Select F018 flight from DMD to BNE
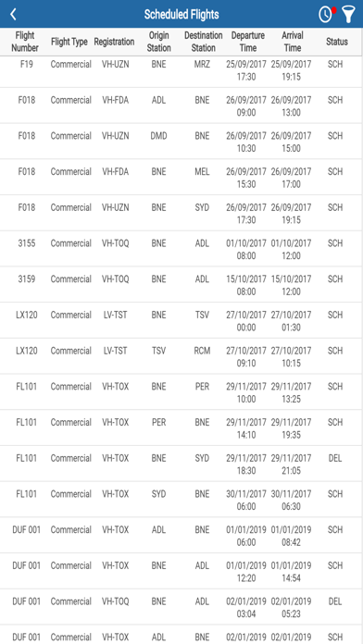This screenshot has width=363, height=644. (x=181, y=142)
